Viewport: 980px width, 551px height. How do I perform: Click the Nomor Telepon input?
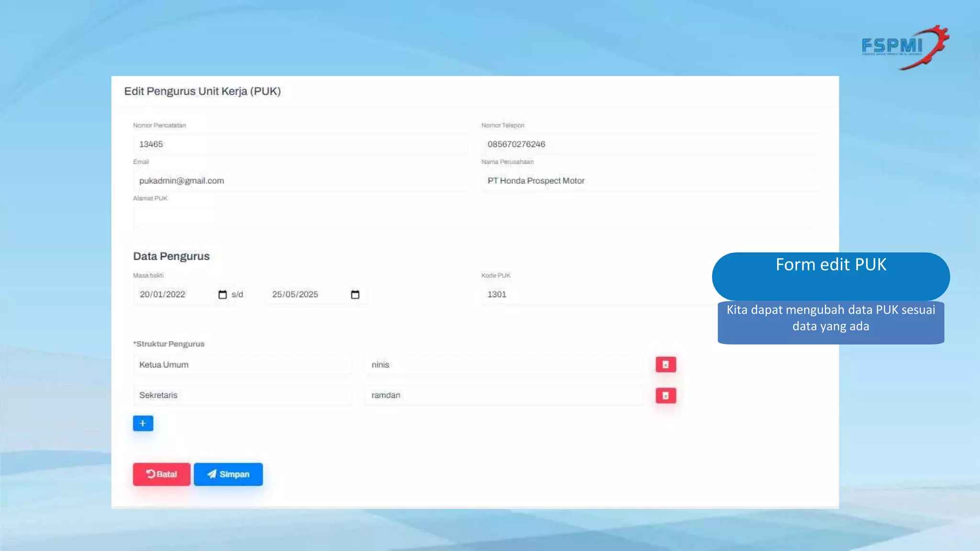[x=648, y=144]
